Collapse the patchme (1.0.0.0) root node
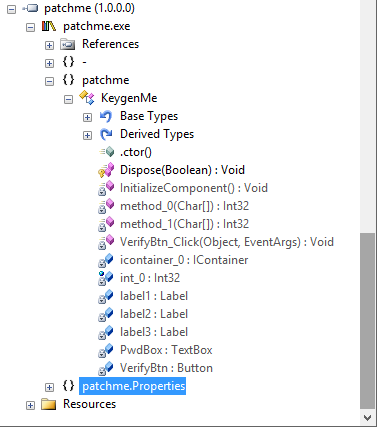Image resolution: width=377 pixels, height=427 pixels. 11,9
